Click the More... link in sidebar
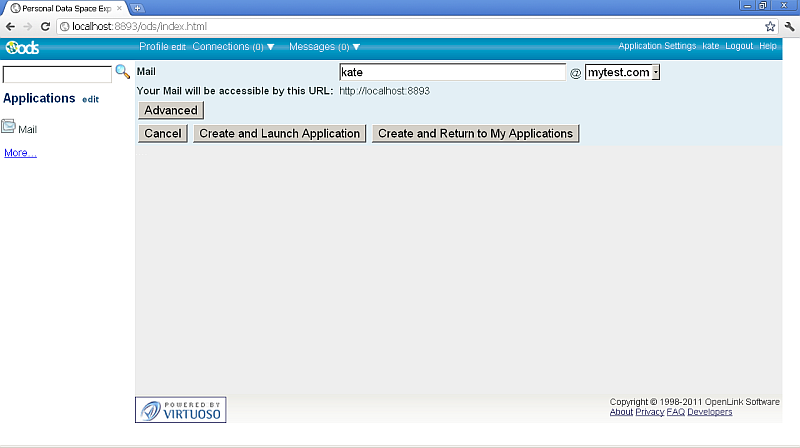 click(x=20, y=153)
